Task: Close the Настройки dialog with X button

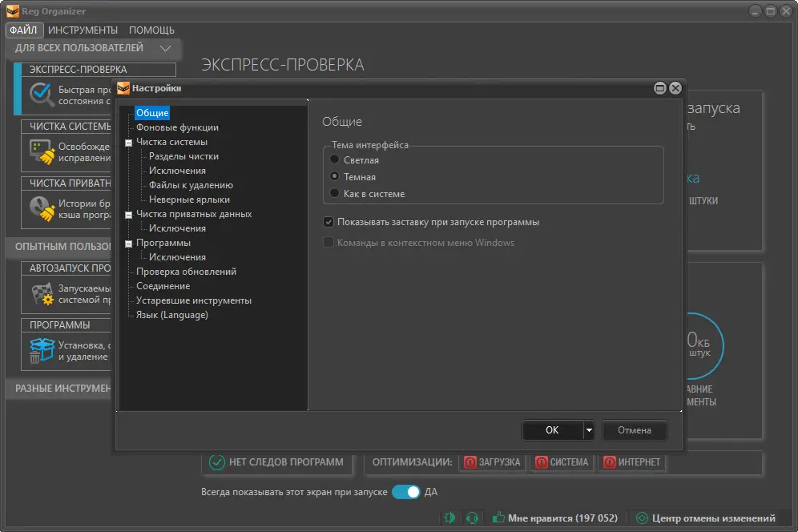Action: tap(675, 88)
